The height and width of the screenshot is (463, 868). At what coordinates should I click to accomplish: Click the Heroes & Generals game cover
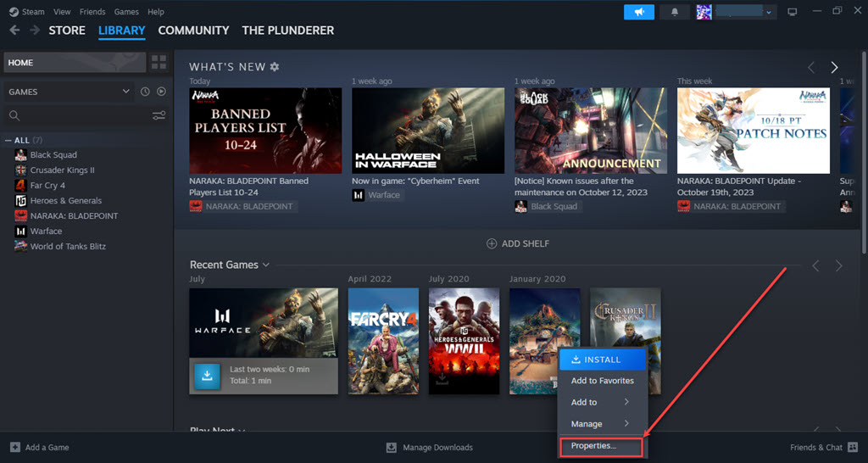464,341
